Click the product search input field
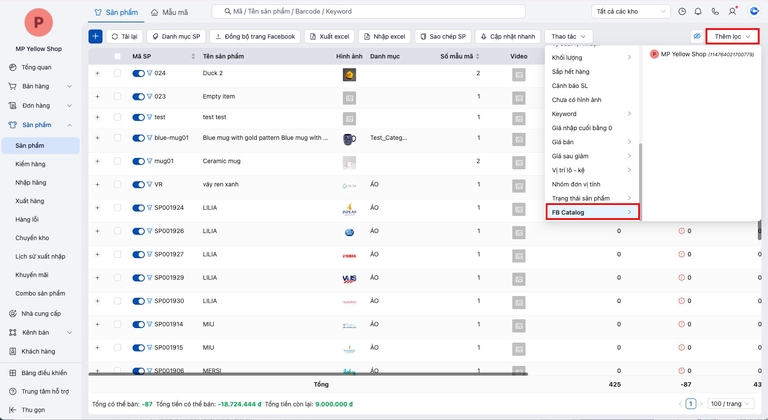The height and width of the screenshot is (420, 768). tap(400, 12)
